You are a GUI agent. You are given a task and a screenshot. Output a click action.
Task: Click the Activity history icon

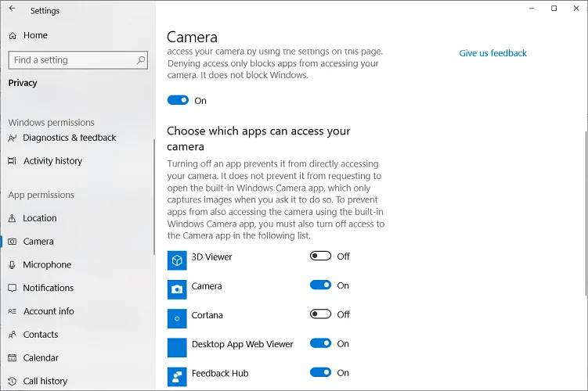point(13,161)
